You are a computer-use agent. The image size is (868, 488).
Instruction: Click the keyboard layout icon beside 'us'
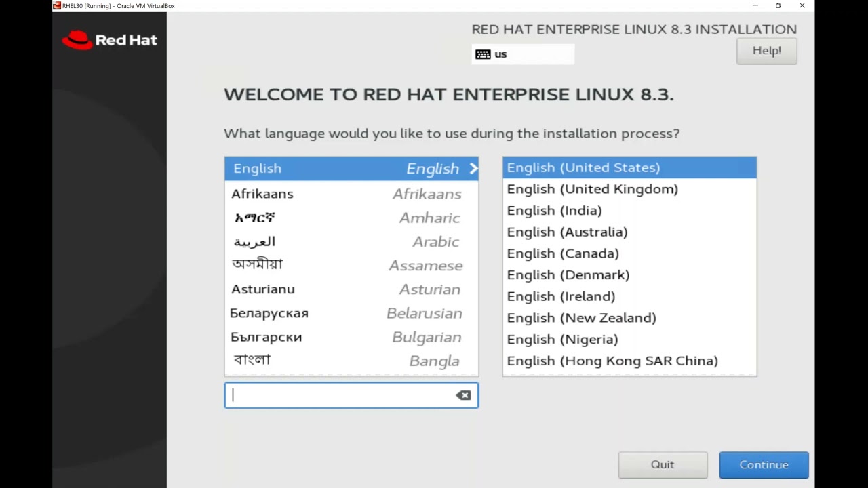pos(483,54)
